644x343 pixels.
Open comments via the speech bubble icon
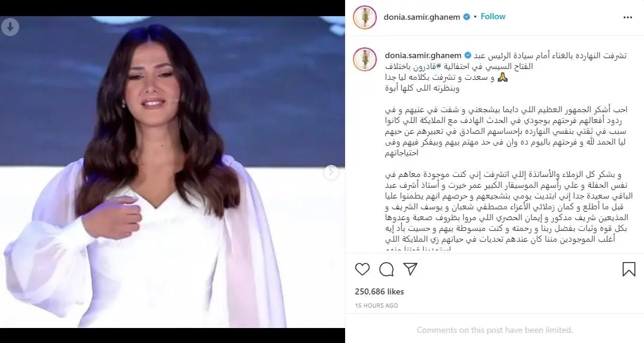pos(386,269)
